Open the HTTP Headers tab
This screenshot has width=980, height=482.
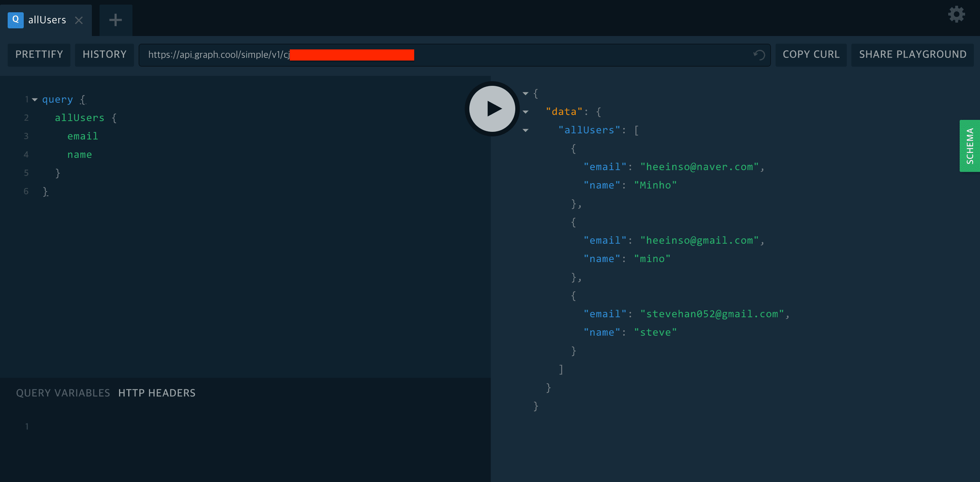coord(157,393)
